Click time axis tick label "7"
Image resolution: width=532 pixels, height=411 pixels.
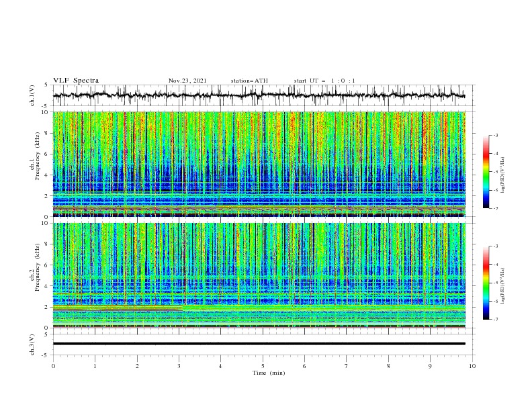(347, 366)
